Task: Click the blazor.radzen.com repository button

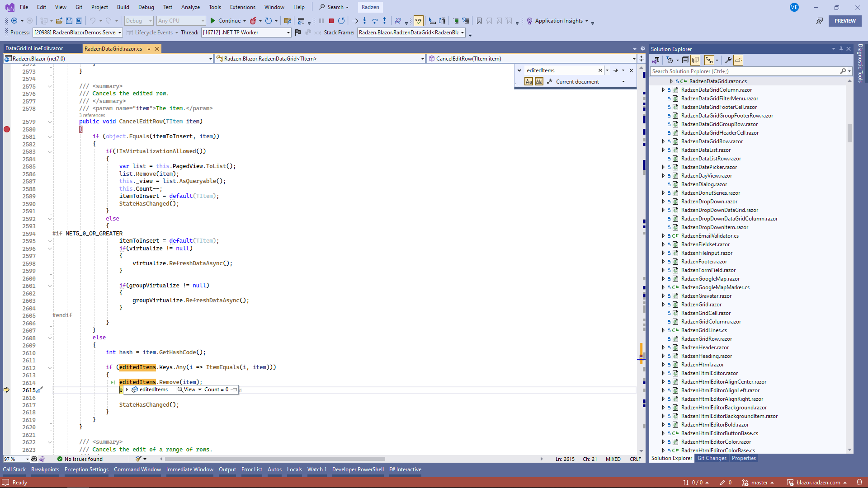Action: 817,483
